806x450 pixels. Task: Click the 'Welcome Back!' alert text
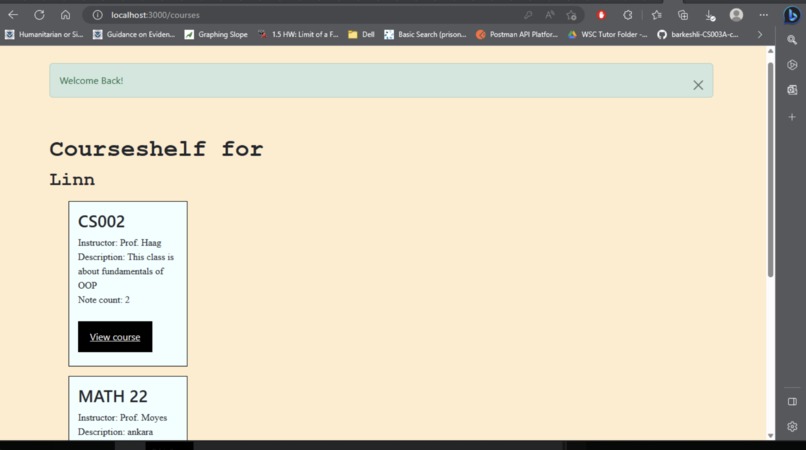(x=91, y=81)
